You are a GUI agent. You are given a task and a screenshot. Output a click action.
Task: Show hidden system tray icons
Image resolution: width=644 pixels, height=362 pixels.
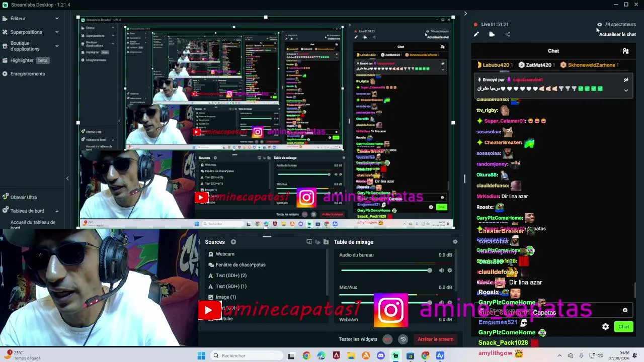[559, 356]
